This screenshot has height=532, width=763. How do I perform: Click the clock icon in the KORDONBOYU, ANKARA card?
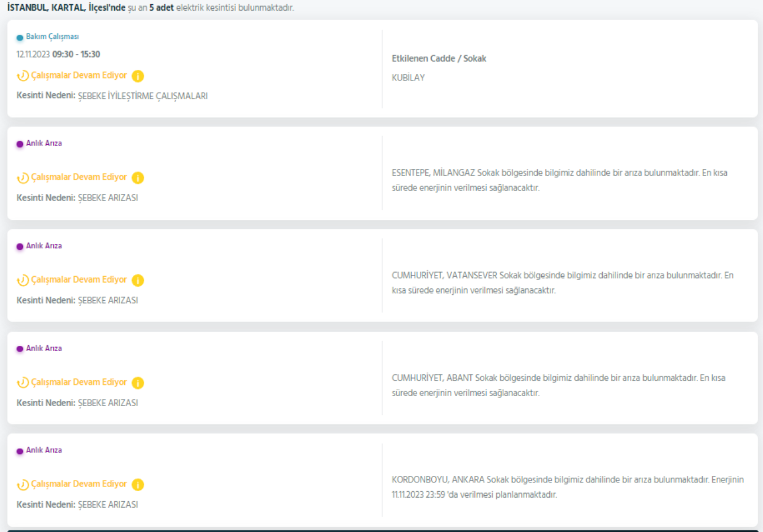pyautogui.click(x=22, y=485)
